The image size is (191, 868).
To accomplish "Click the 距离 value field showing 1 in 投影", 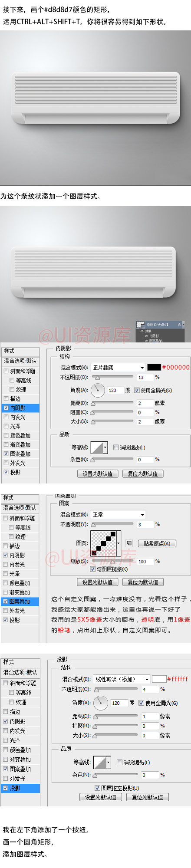I will (x=150, y=717).
